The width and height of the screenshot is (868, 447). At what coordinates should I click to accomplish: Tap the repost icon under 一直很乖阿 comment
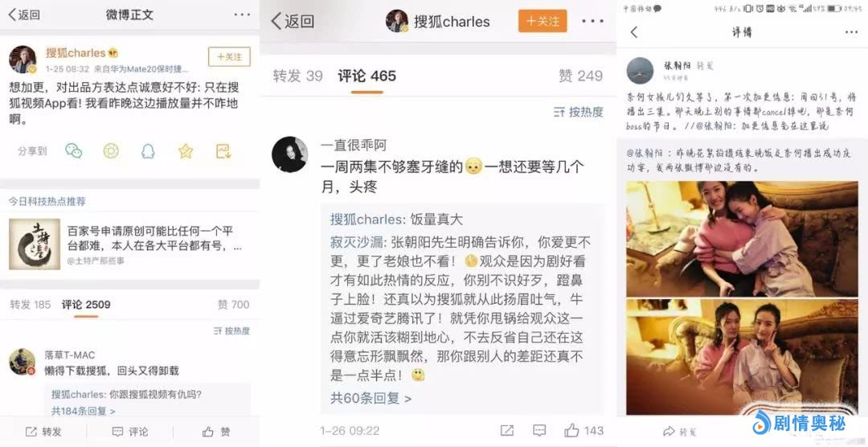pyautogui.click(x=506, y=430)
